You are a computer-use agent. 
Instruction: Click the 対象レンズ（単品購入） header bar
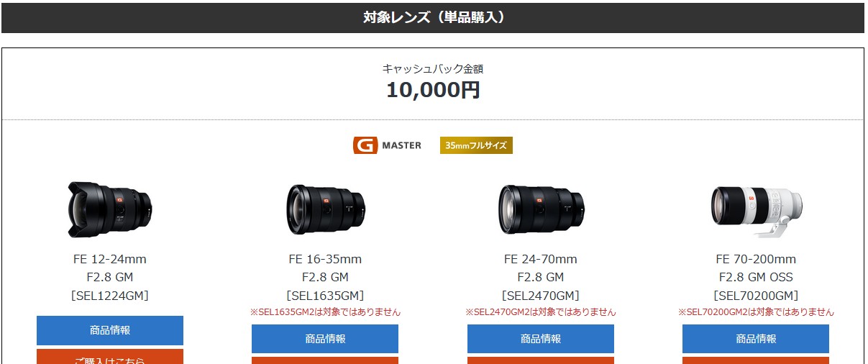point(434,18)
